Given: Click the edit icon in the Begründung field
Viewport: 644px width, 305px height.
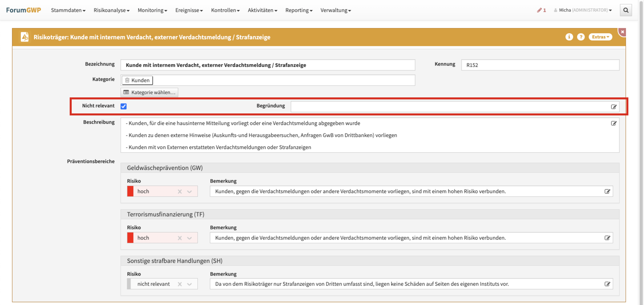Looking at the screenshot, I should click(x=614, y=107).
